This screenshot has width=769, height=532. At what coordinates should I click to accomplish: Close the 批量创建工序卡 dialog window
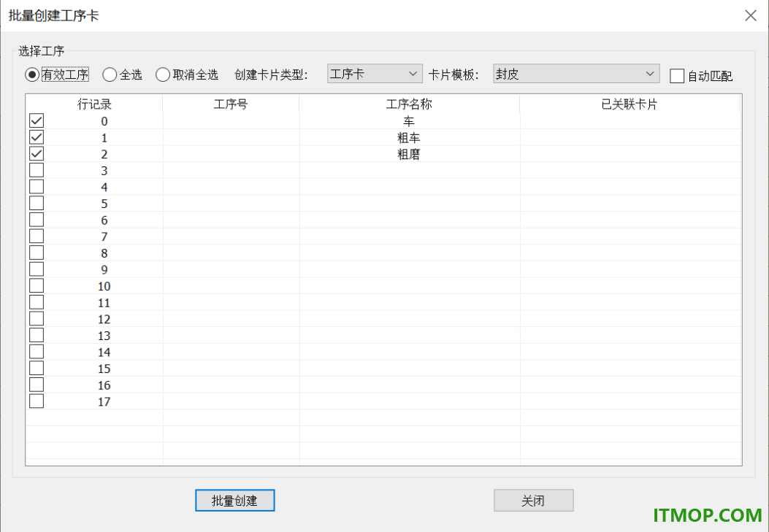tap(750, 15)
